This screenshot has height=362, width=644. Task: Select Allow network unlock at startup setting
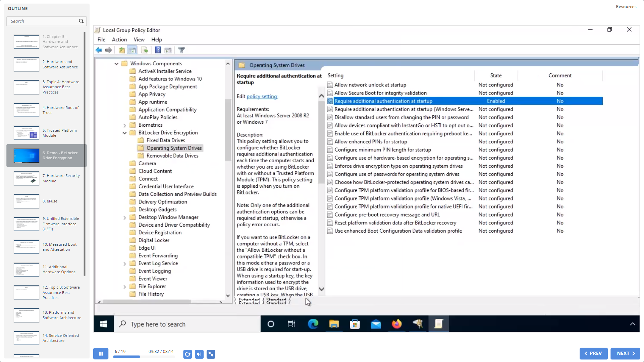[370, 85]
